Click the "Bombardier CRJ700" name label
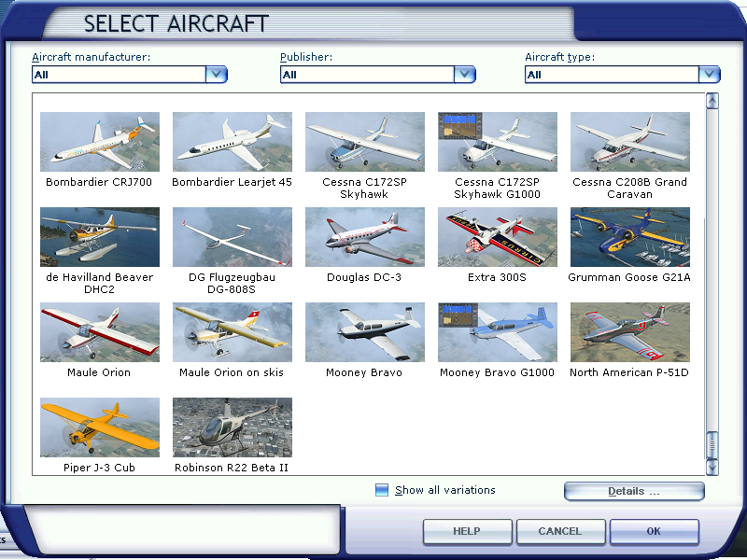The height and width of the screenshot is (560, 747). coord(99,182)
